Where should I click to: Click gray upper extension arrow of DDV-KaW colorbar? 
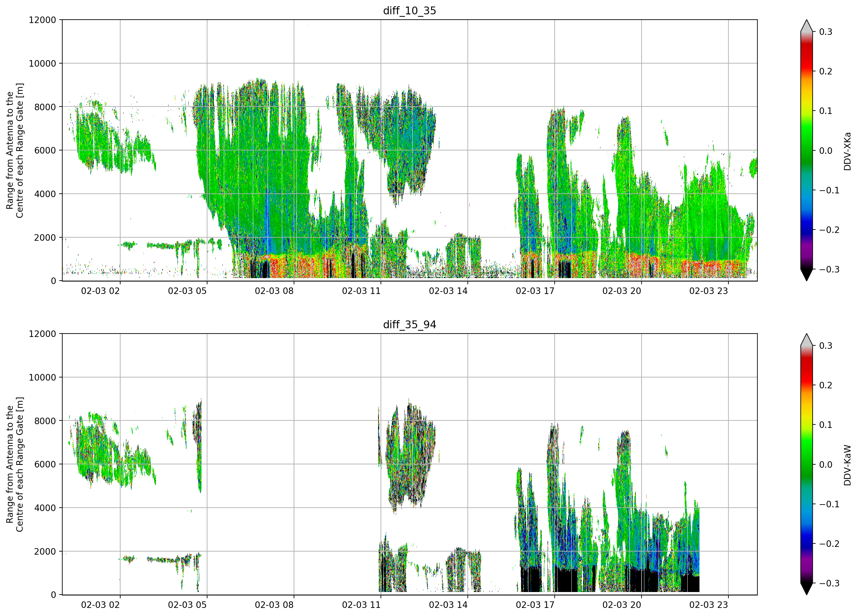click(806, 340)
